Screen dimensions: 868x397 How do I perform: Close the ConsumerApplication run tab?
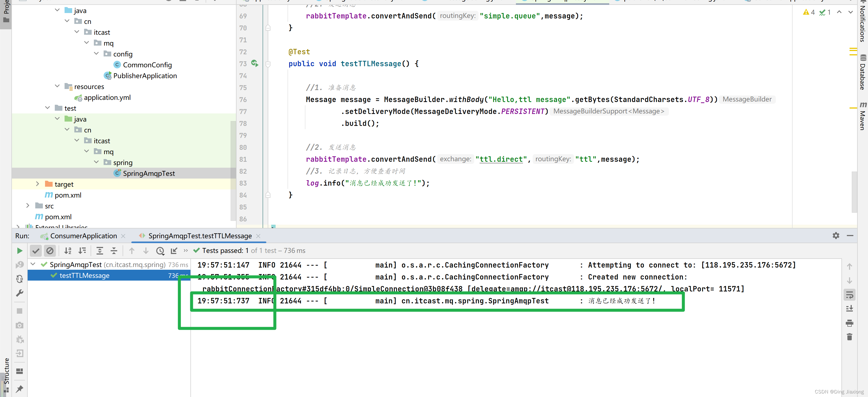pos(123,236)
